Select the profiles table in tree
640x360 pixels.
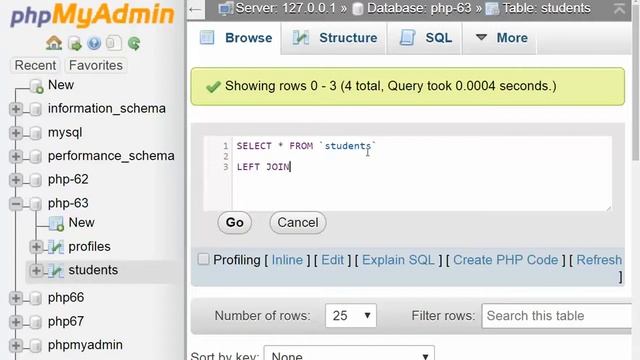tap(89, 247)
